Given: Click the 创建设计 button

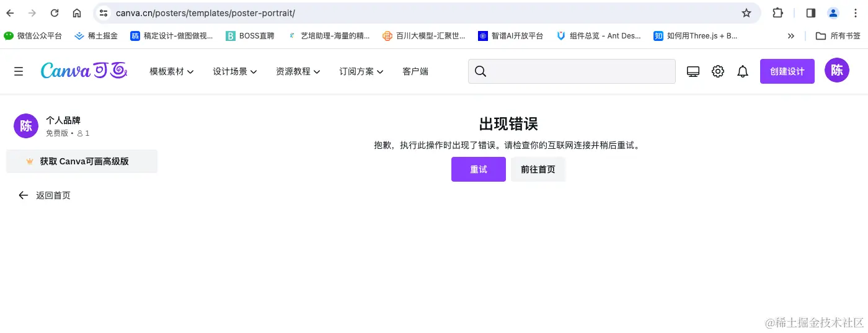Looking at the screenshot, I should tap(787, 71).
